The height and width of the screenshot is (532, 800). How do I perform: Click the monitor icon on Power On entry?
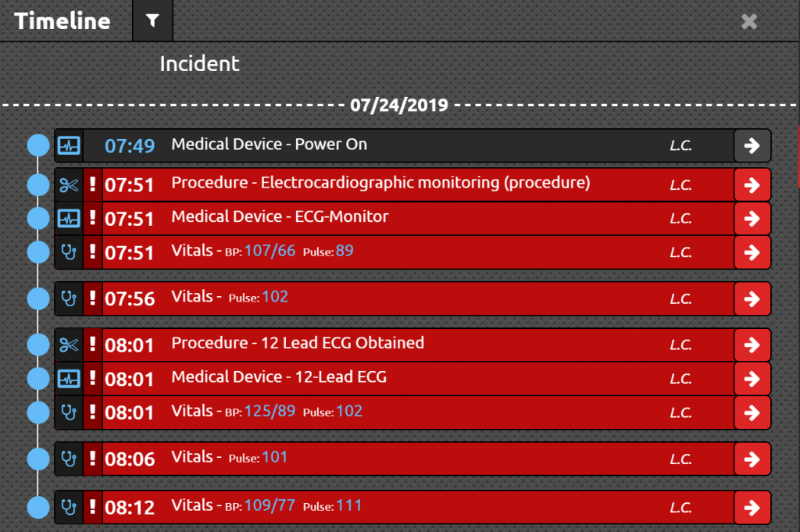pyautogui.click(x=70, y=145)
